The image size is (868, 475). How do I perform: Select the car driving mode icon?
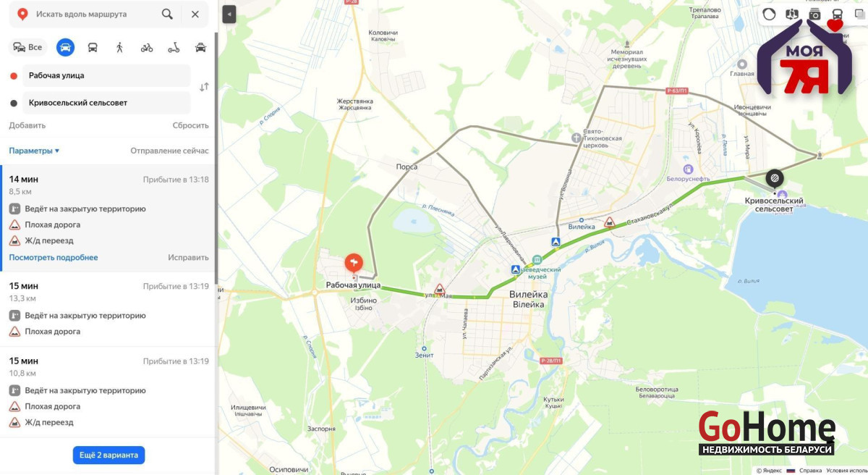(65, 48)
